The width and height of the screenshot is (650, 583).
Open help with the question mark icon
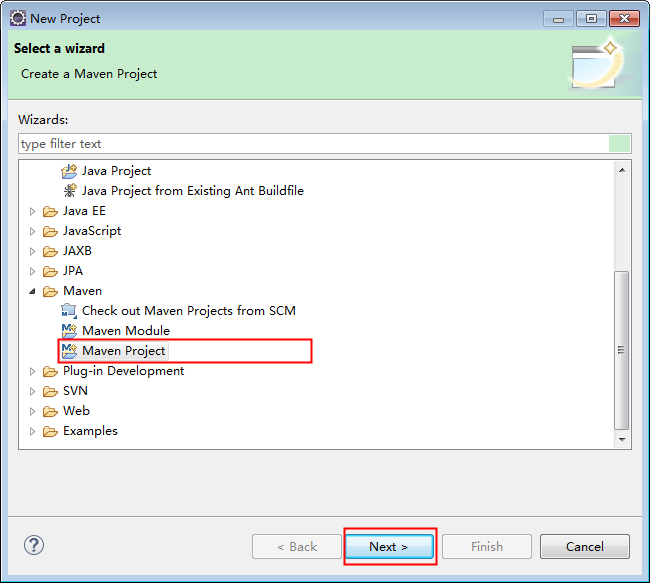click(34, 545)
